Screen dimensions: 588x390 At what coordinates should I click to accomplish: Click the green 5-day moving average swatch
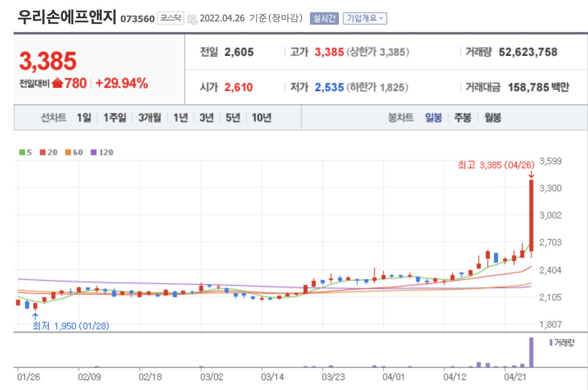[x=22, y=152]
